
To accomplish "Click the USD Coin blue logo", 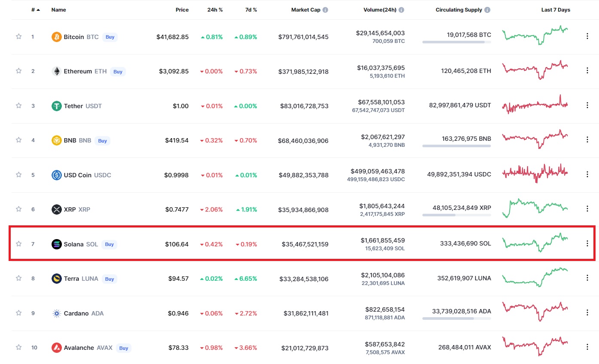I will (x=57, y=175).
